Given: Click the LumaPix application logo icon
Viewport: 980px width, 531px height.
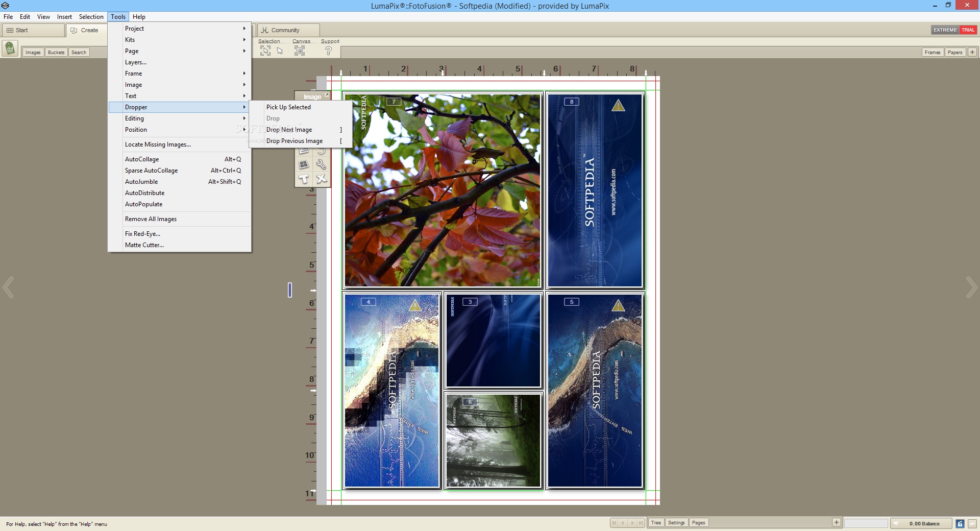Looking at the screenshot, I should (5, 6).
